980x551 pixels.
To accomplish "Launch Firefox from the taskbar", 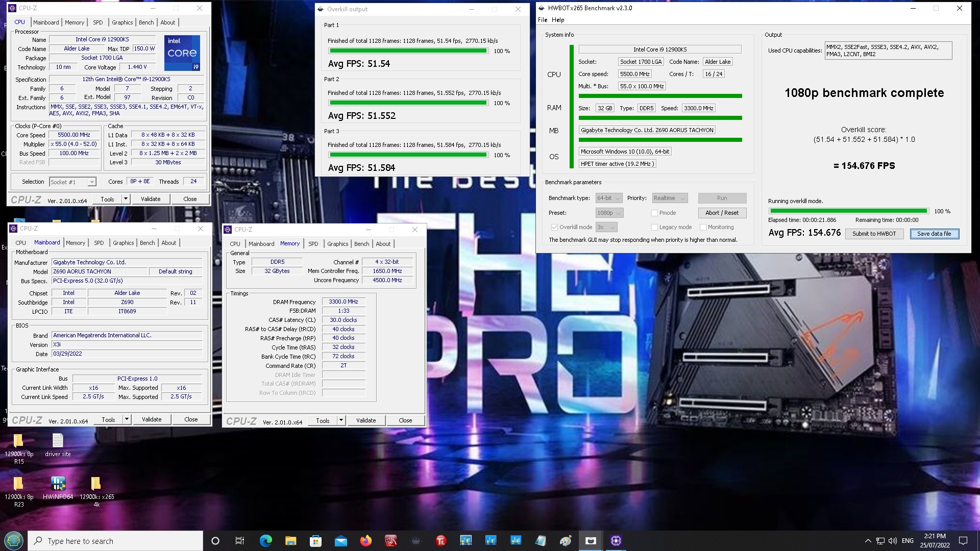I will click(365, 541).
